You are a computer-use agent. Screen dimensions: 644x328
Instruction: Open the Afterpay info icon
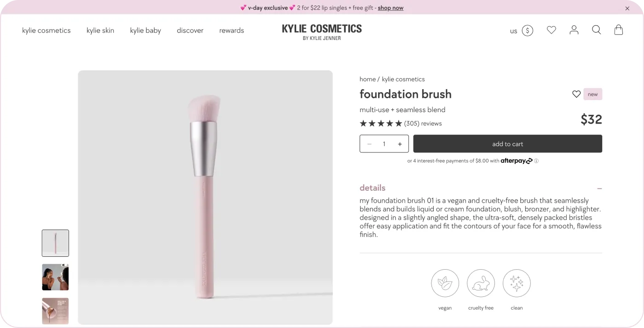click(x=536, y=161)
